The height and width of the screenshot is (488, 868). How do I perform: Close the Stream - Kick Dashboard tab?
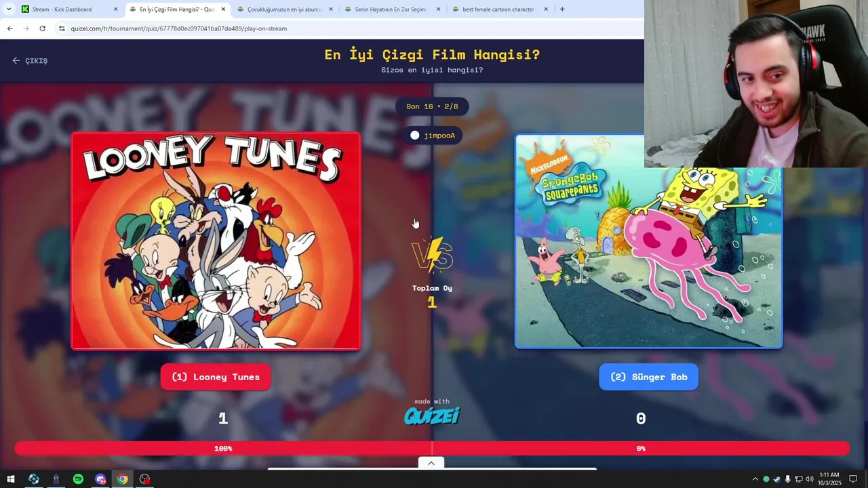115,9
